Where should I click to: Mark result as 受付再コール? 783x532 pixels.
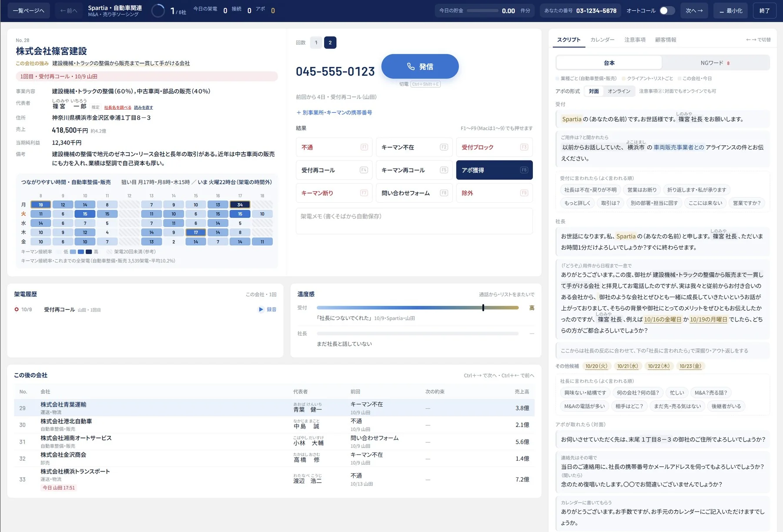334,170
